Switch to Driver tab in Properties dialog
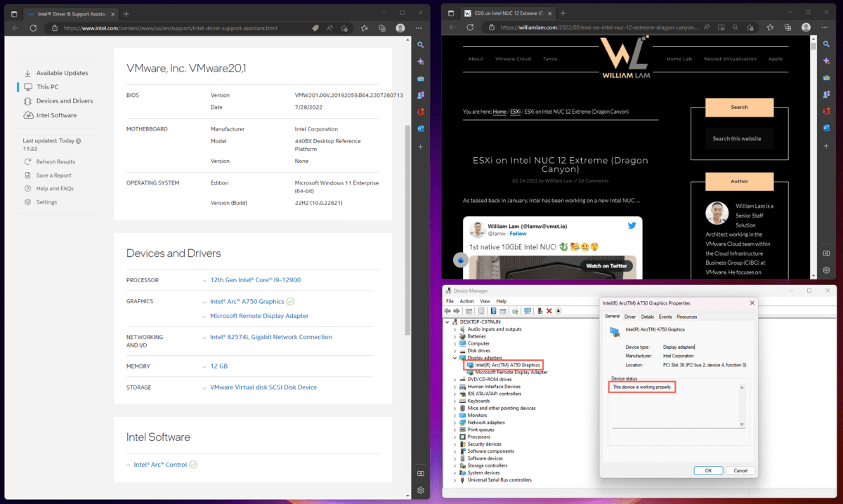Image resolution: width=843 pixels, height=504 pixels. click(x=630, y=317)
